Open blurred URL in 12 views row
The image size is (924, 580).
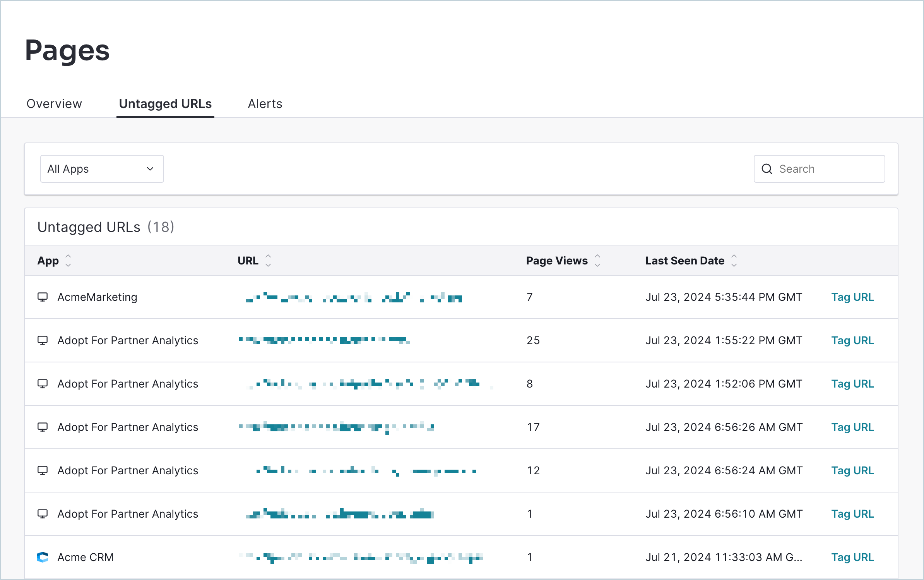coord(366,471)
